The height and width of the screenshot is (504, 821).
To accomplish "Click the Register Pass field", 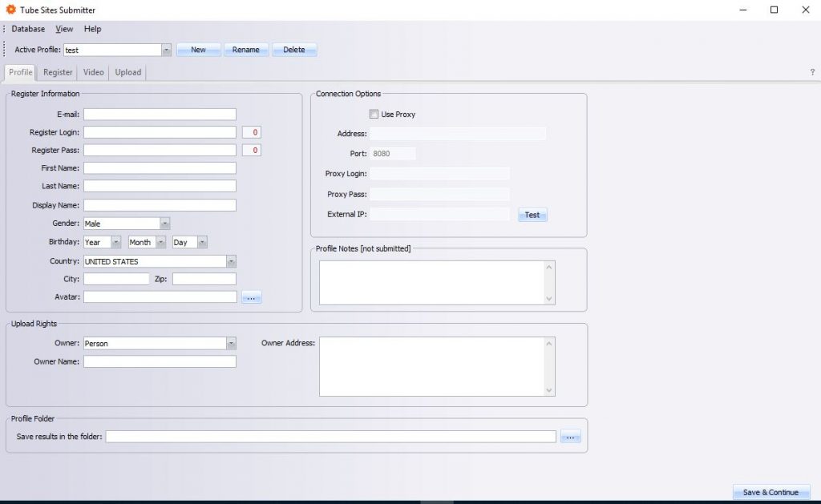I will [160, 150].
